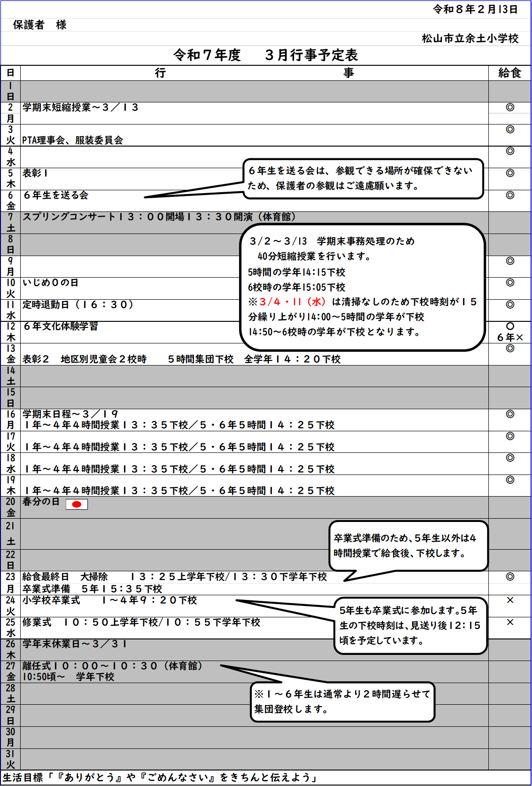
Task: Select the スプリングコンサート event text
Action: coord(159,217)
